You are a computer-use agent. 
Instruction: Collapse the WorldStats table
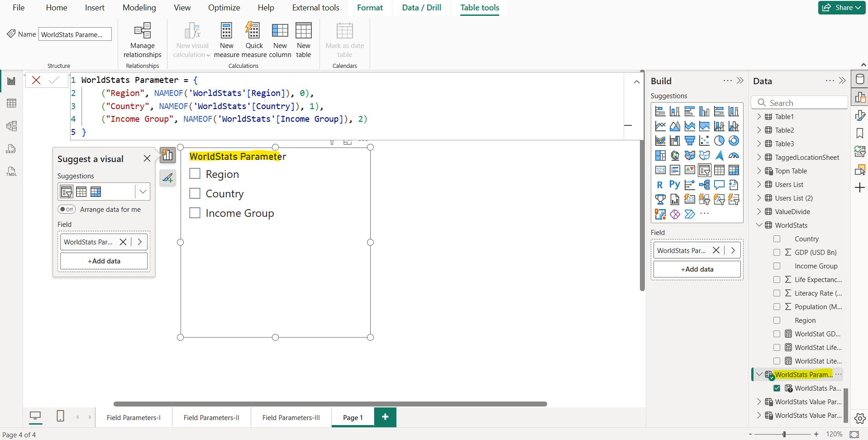(x=759, y=225)
